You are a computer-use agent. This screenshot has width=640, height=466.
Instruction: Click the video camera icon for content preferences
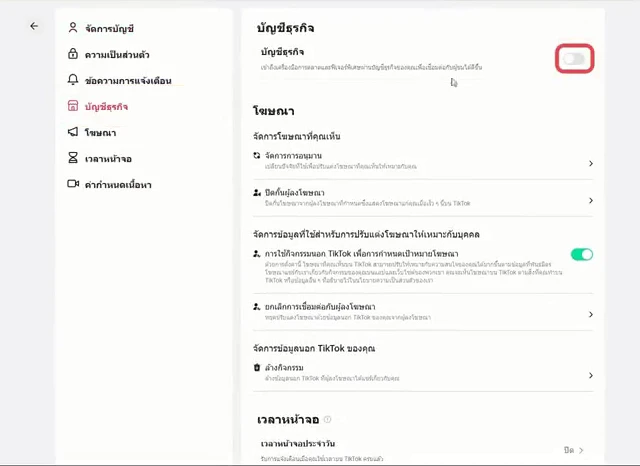[73, 184]
